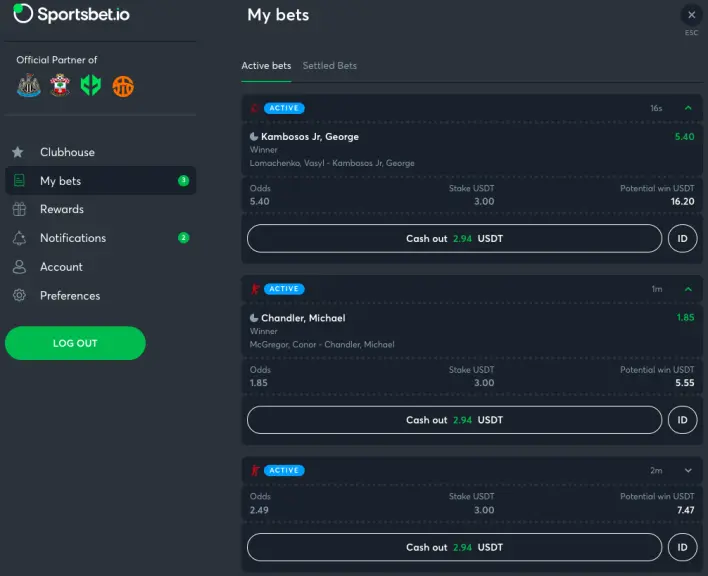Open Notifications in the sidebar

coord(100,238)
